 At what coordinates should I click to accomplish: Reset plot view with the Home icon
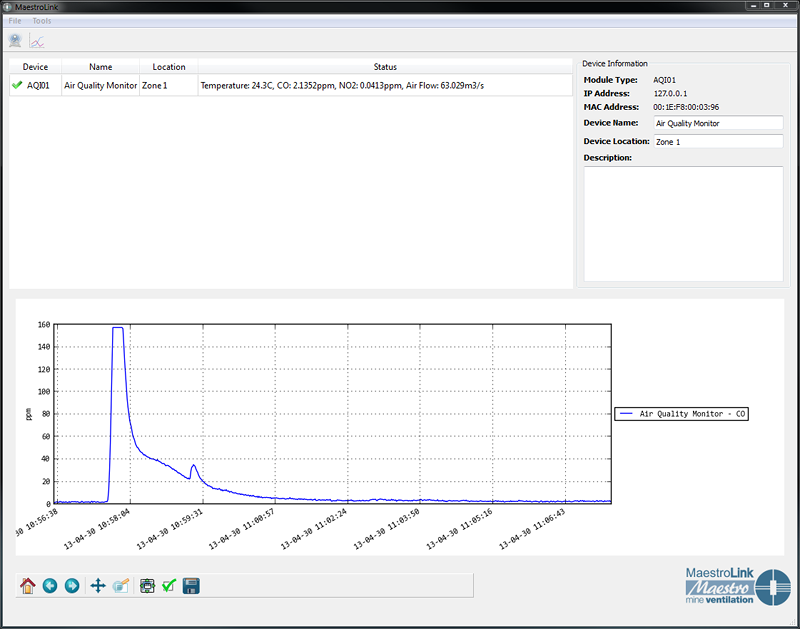28,586
